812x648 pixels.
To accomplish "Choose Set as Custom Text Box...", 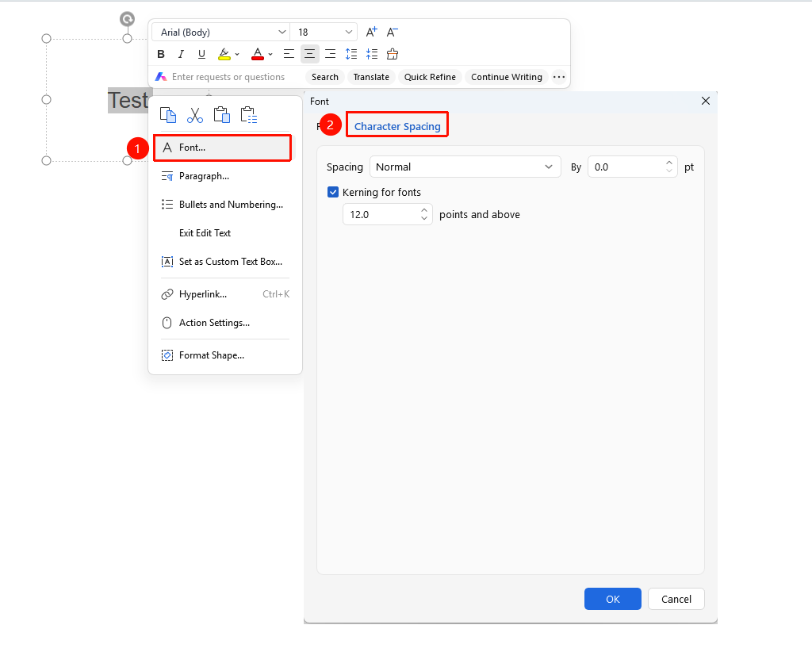I will pos(225,262).
